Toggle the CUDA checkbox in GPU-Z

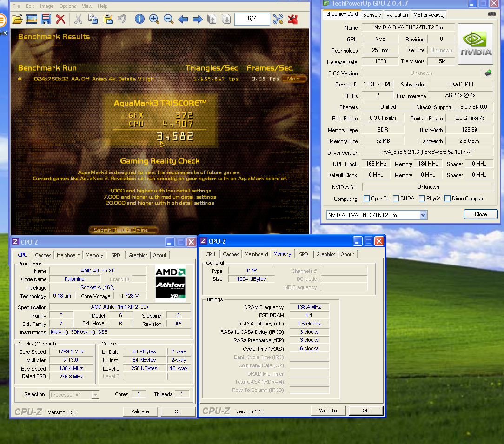pyautogui.click(x=396, y=199)
